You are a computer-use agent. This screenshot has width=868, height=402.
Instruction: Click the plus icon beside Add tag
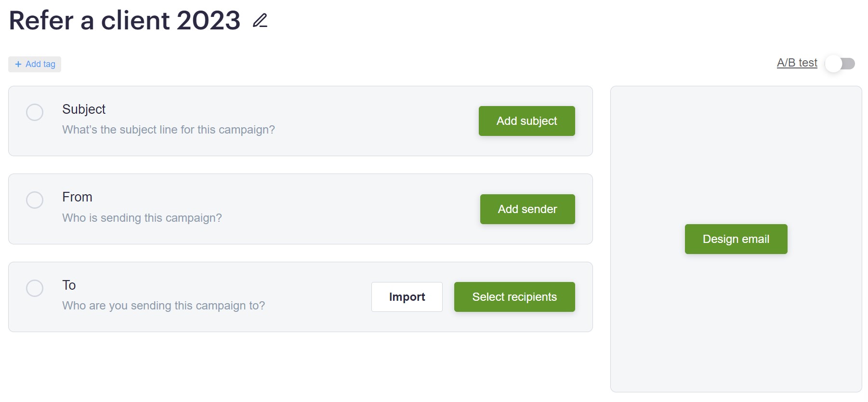18,64
